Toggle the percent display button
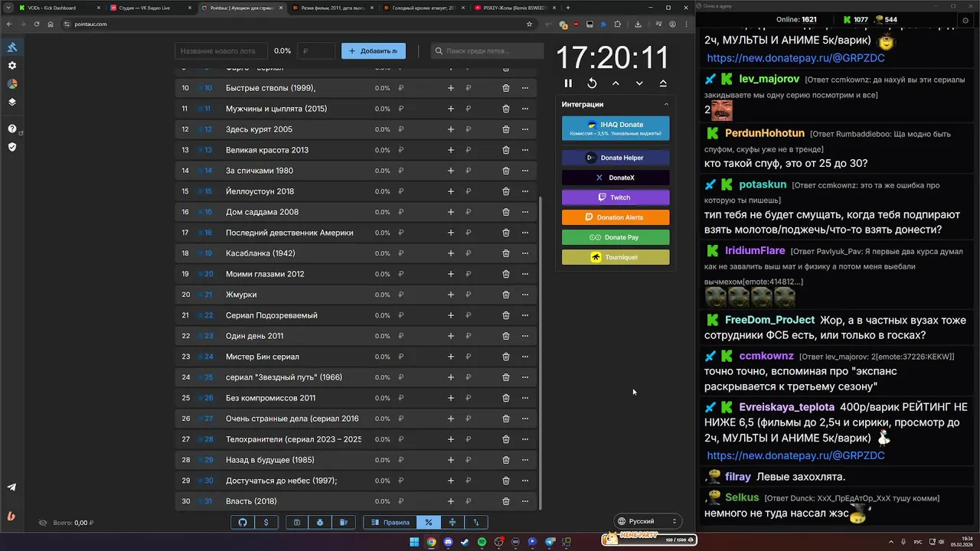Image resolution: width=980 pixels, height=551 pixels. tap(429, 522)
